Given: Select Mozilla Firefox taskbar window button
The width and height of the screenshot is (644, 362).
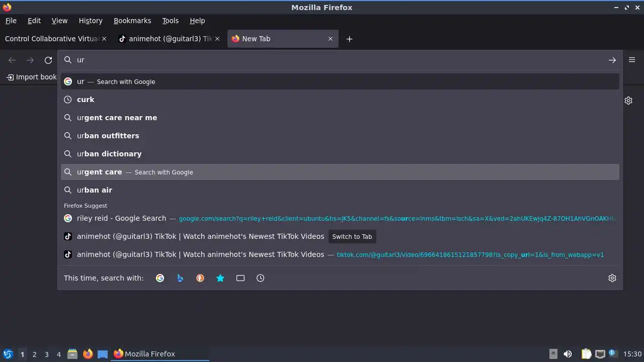Looking at the screenshot, I should [160, 354].
